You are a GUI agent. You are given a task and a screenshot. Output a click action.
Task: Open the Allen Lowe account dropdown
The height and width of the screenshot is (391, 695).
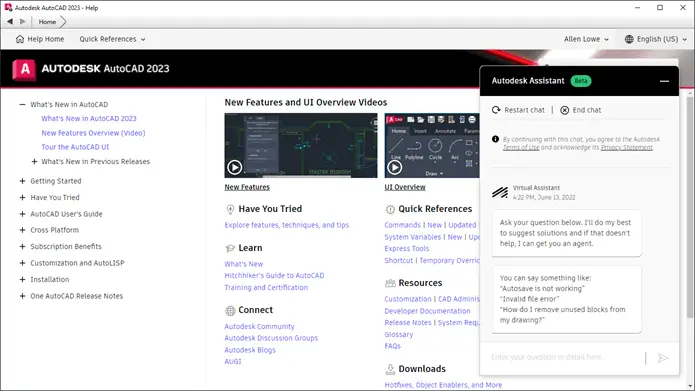(586, 39)
